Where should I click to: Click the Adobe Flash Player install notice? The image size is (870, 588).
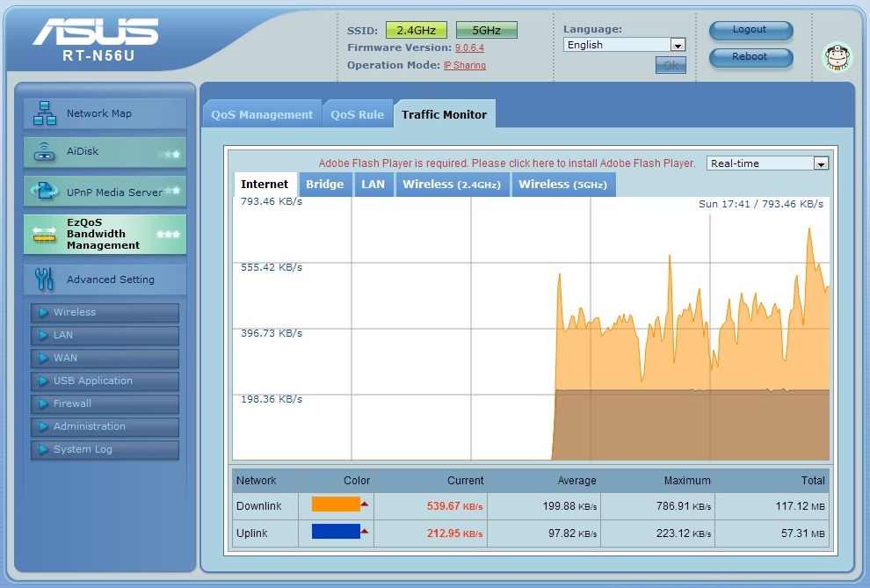[x=506, y=163]
